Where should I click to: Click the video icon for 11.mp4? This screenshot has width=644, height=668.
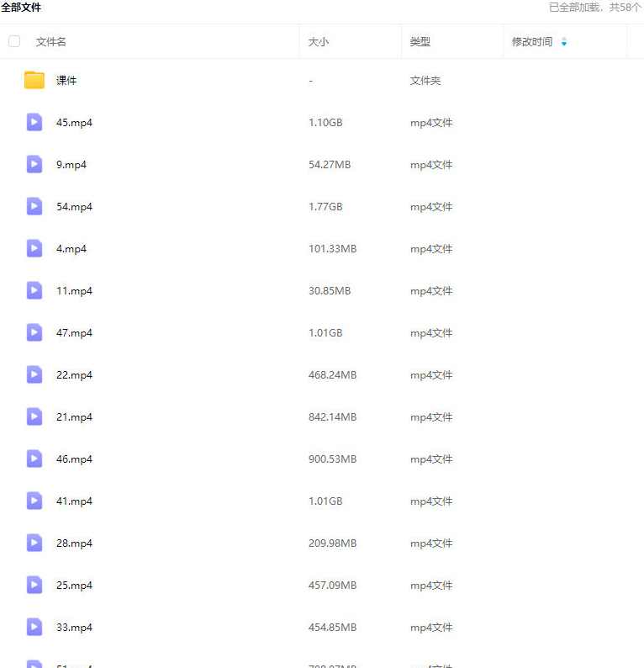click(34, 291)
